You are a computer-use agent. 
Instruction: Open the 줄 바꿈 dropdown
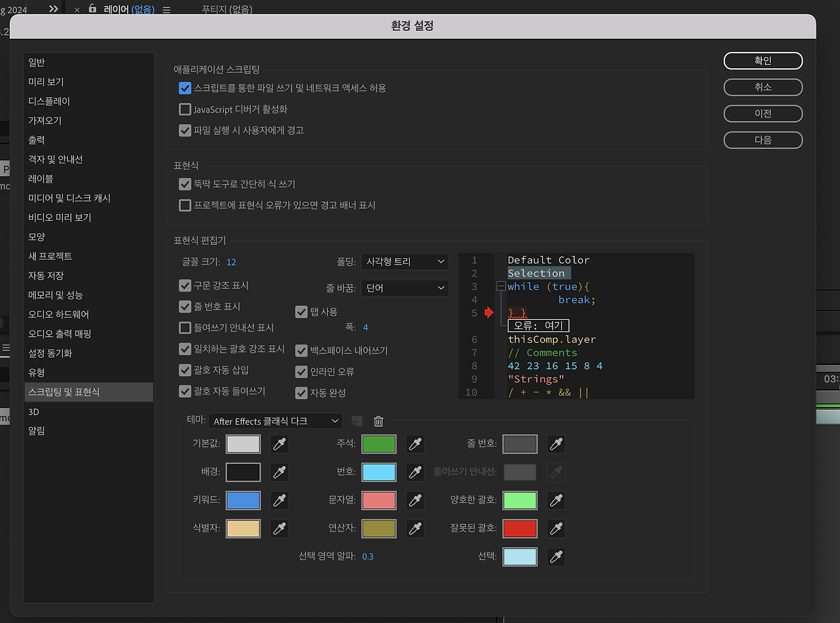[x=404, y=288]
